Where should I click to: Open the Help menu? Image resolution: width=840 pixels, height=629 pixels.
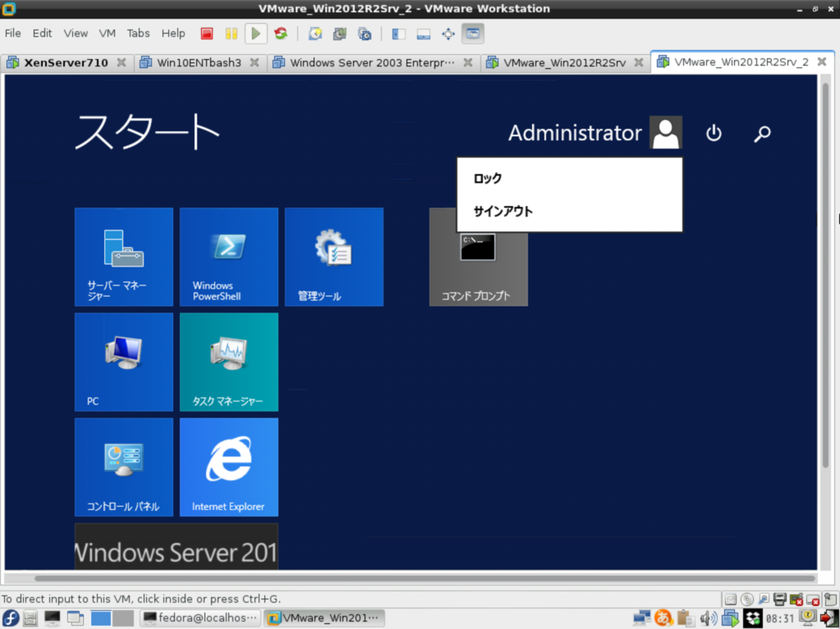point(173,34)
